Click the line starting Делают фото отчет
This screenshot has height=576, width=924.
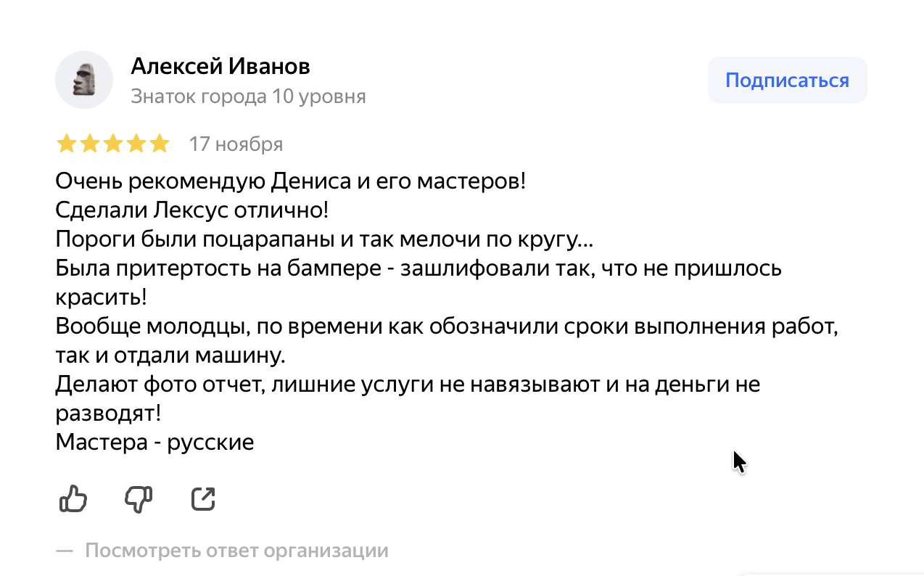pyautogui.click(x=408, y=384)
